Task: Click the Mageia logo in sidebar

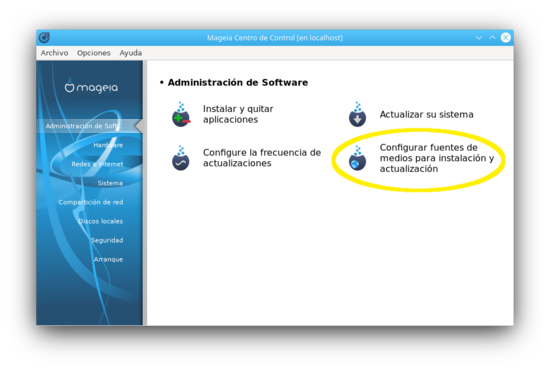Action: click(91, 86)
